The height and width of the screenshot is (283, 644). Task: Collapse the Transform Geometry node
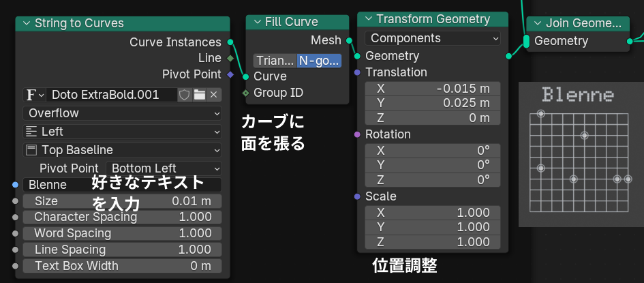point(368,19)
